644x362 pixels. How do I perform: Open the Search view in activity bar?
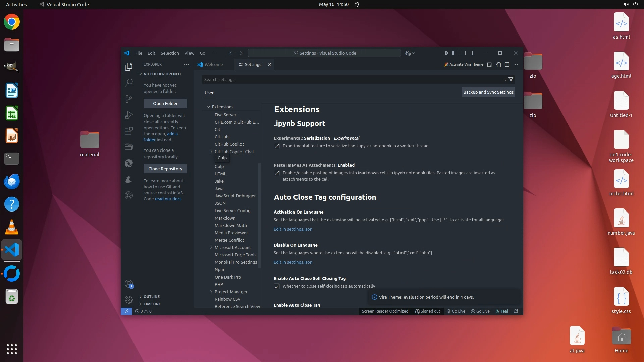(x=129, y=82)
